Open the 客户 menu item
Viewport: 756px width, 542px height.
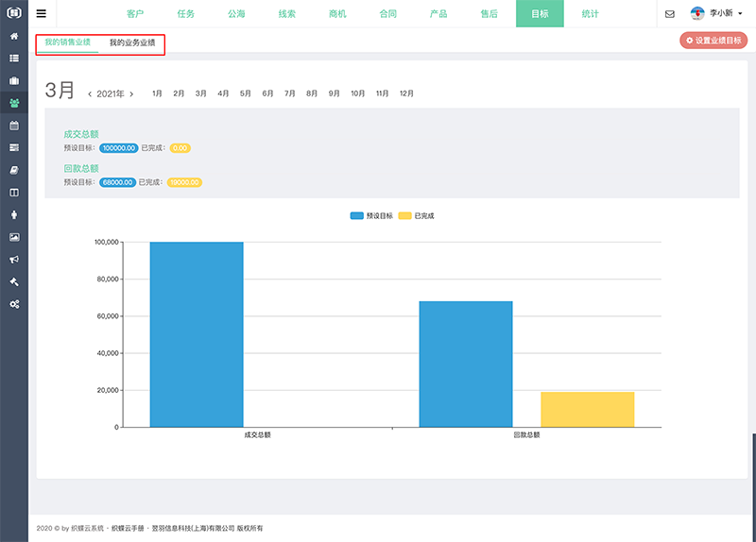pyautogui.click(x=135, y=14)
